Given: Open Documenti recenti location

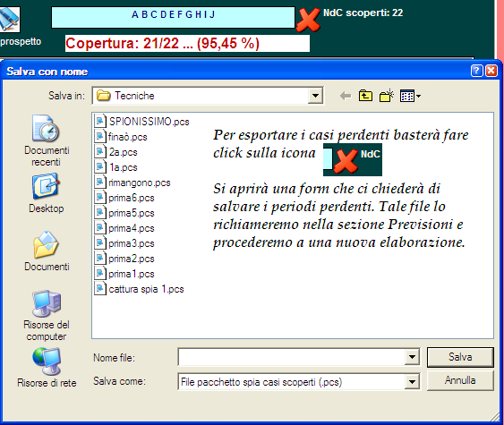Looking at the screenshot, I should tap(47, 140).
